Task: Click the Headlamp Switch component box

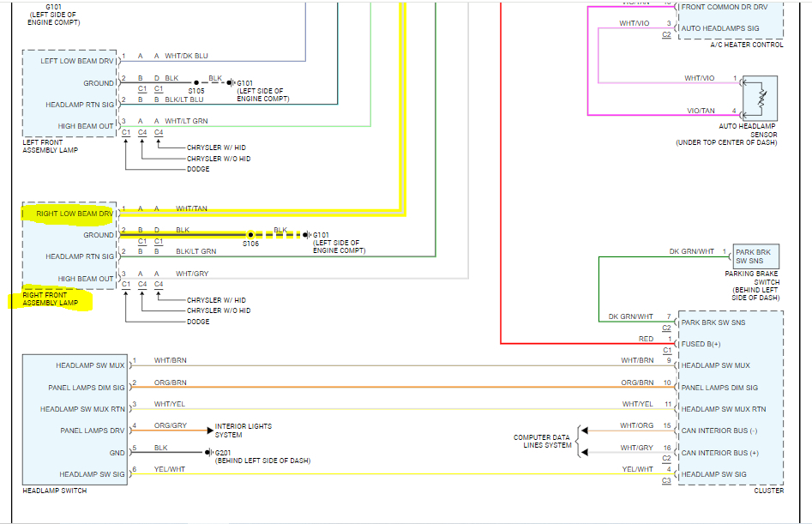Action: tap(75, 419)
